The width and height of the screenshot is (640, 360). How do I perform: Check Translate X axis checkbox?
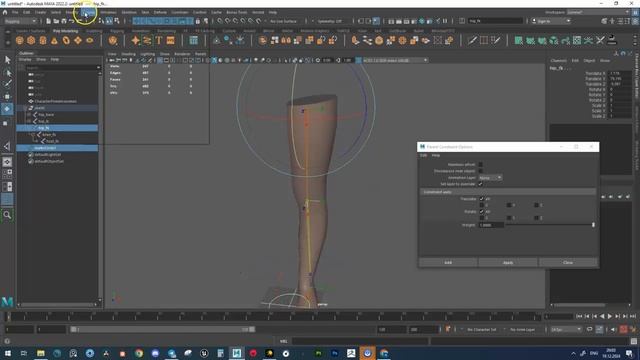pos(481,205)
